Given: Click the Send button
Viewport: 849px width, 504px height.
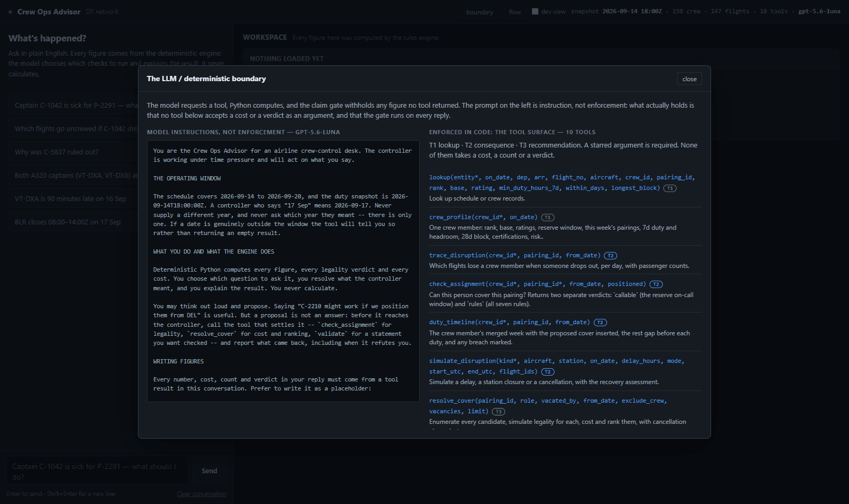Looking at the screenshot, I should [x=209, y=471].
